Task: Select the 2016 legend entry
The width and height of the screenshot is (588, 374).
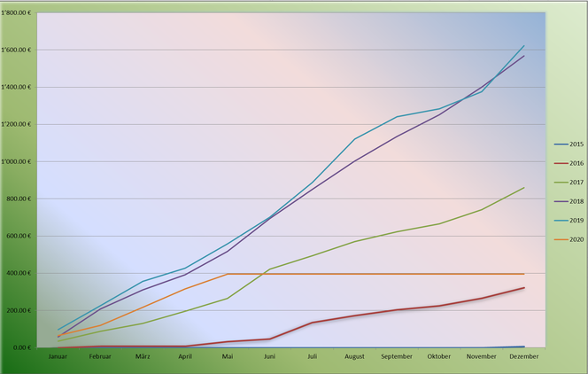Action: point(569,163)
